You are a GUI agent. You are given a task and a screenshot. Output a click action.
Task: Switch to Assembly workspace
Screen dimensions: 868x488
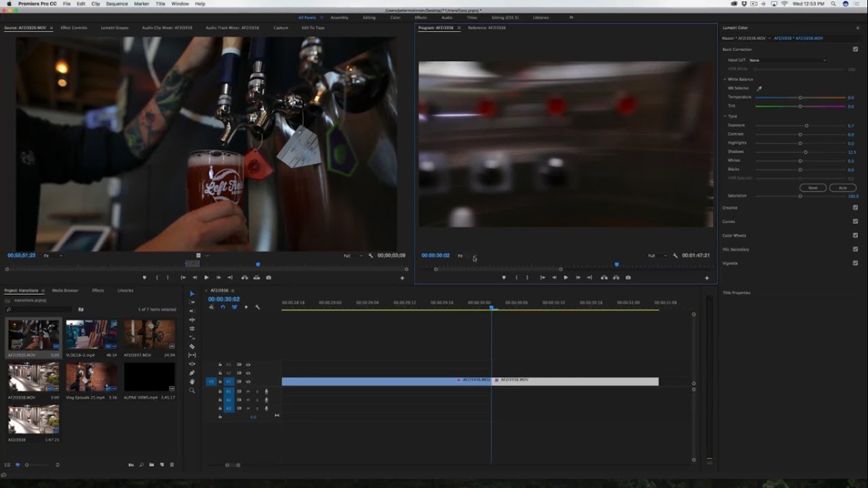[x=339, y=17]
